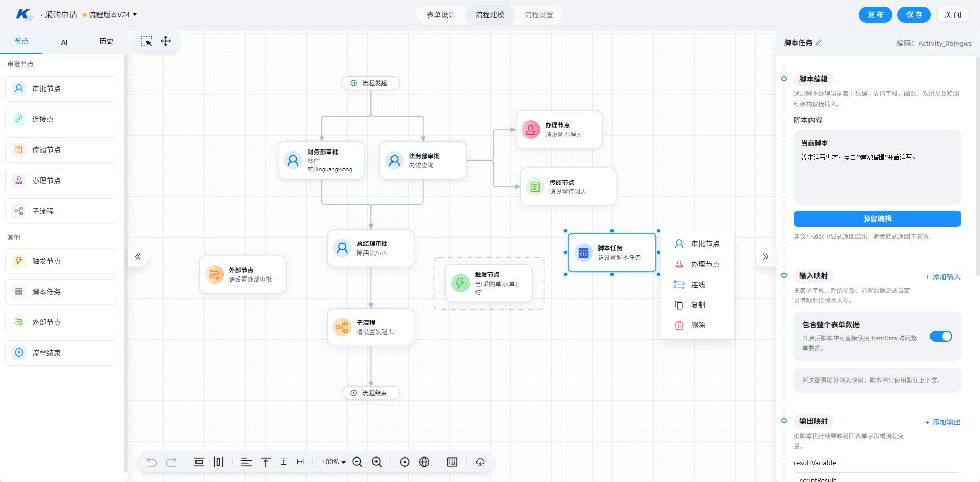This screenshot has width=980, height=482.
Task: Zoom in the canvas
Action: (377, 462)
